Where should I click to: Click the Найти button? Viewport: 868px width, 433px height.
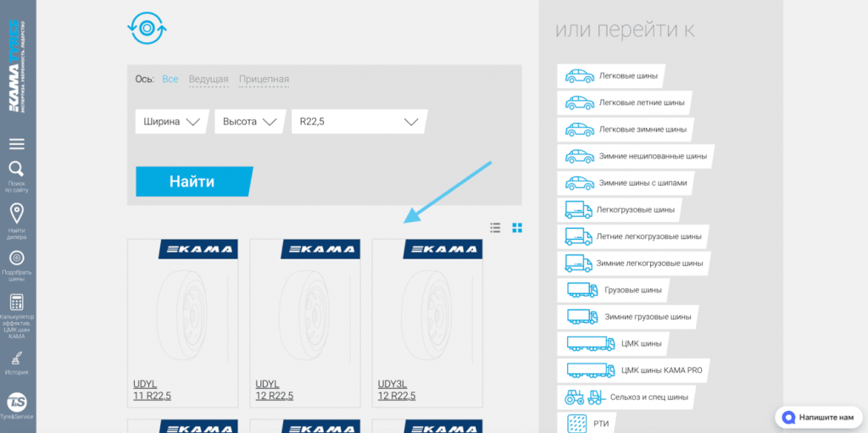coord(194,181)
